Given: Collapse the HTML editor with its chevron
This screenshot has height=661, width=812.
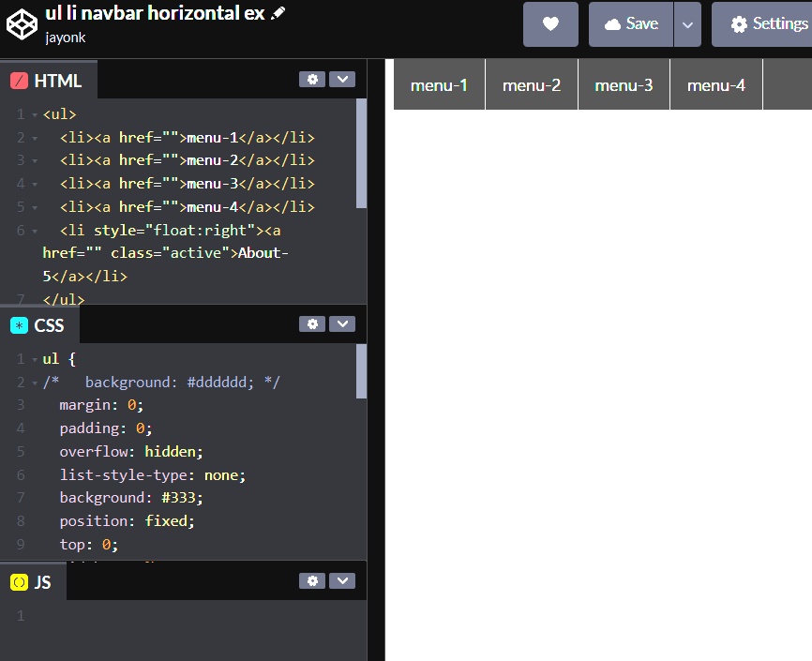Looking at the screenshot, I should (x=342, y=79).
